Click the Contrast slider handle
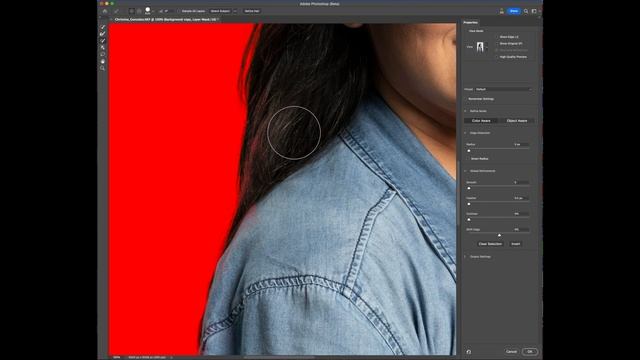The height and width of the screenshot is (360, 640). (469, 220)
